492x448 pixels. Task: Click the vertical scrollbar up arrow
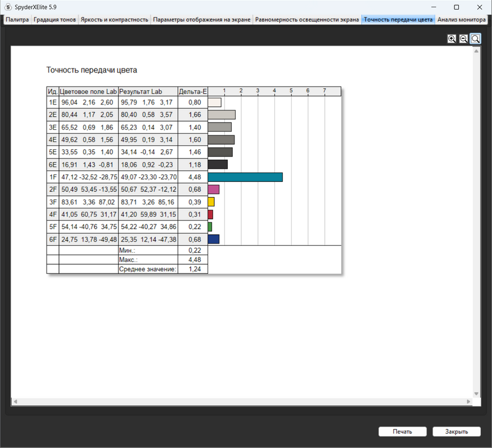[x=476, y=51]
